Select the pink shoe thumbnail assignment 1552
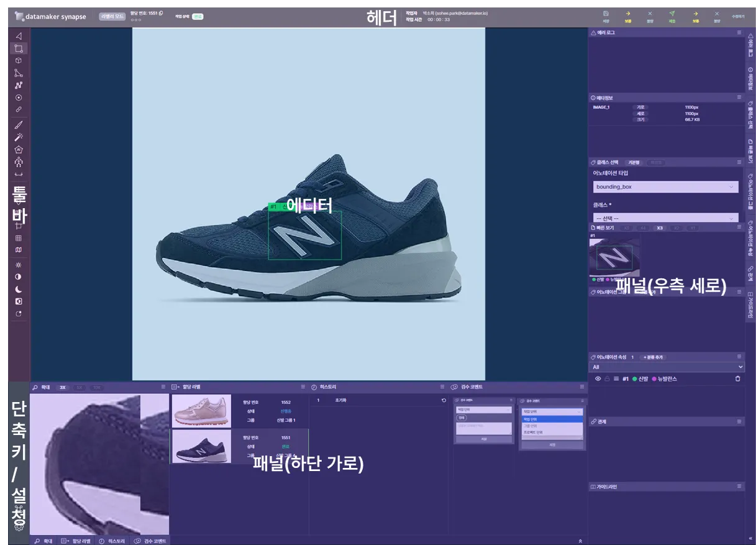 tap(201, 410)
